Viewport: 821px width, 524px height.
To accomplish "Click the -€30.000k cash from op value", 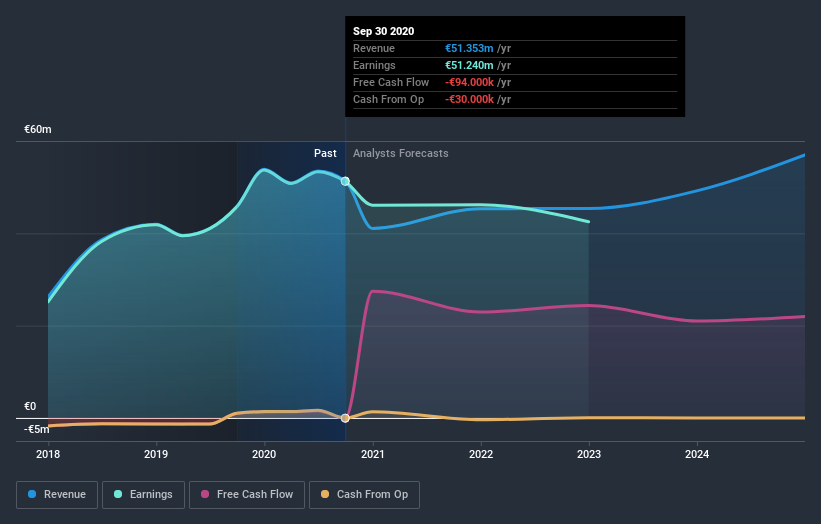I will coord(469,99).
